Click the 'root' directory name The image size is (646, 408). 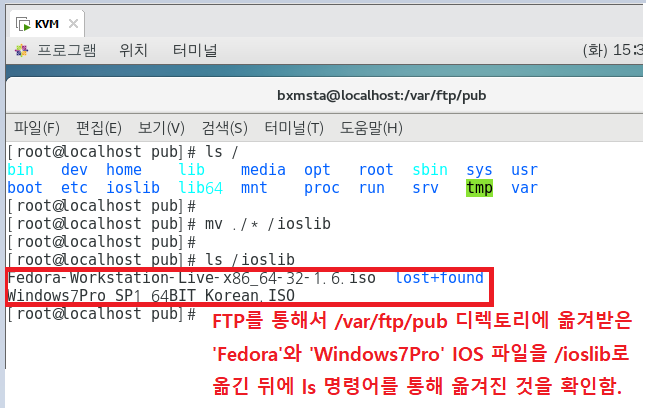coord(376,170)
